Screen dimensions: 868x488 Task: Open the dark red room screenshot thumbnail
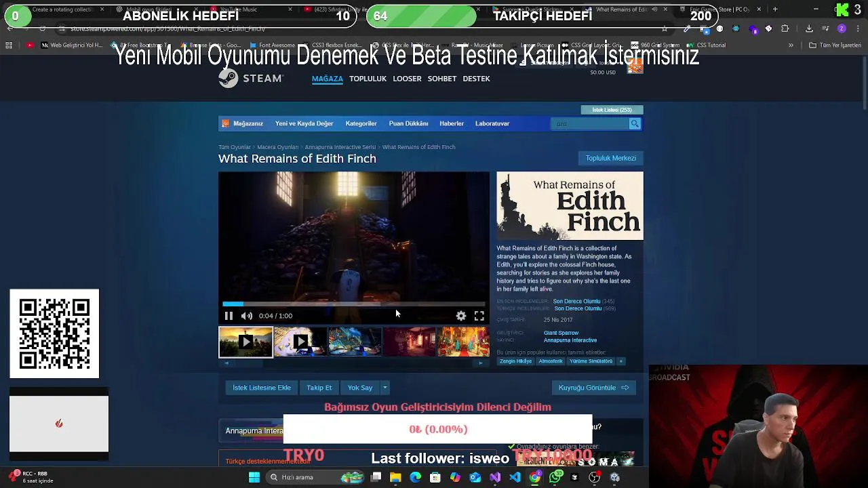pos(410,342)
